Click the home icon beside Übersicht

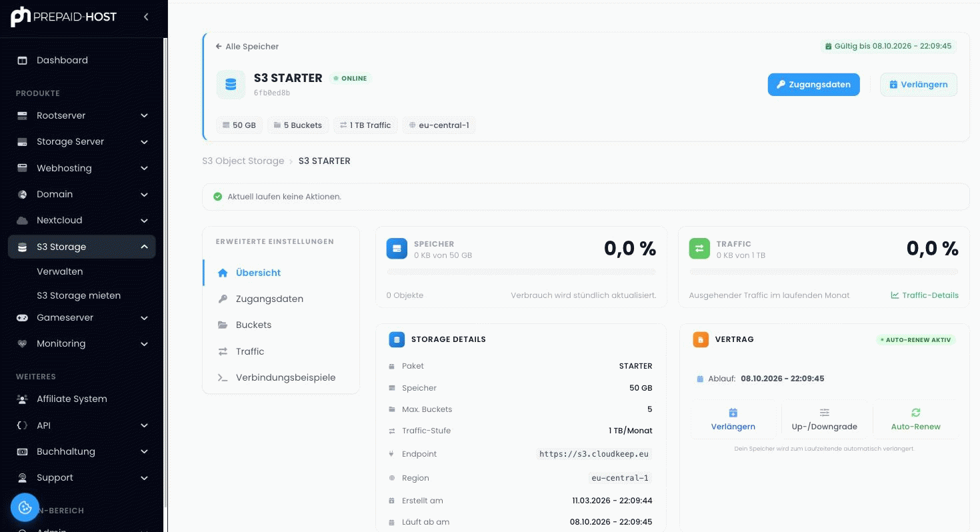tap(223, 273)
